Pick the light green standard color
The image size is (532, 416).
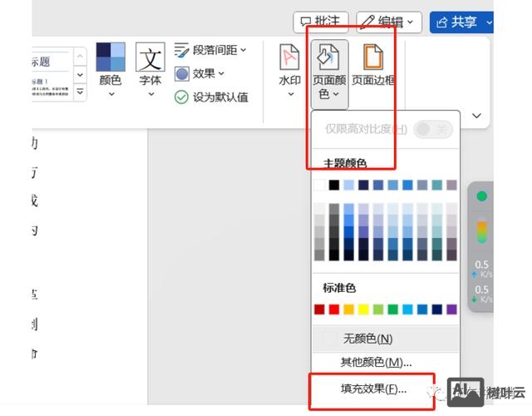[x=378, y=310]
